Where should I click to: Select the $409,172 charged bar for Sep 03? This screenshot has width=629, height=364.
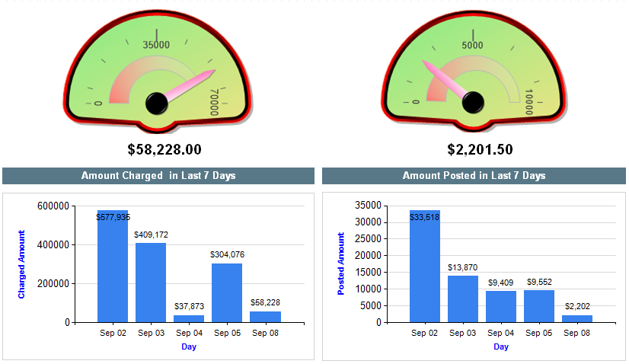151,283
